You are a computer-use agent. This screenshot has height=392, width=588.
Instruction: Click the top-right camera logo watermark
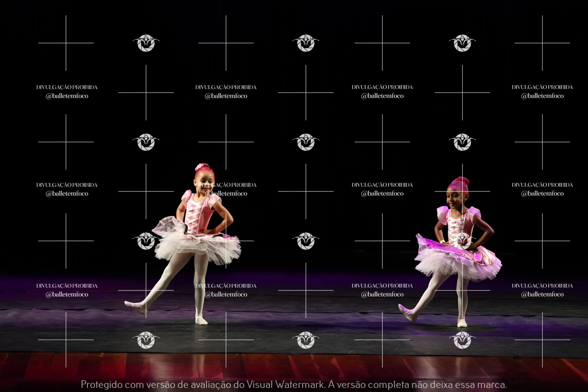(x=462, y=43)
